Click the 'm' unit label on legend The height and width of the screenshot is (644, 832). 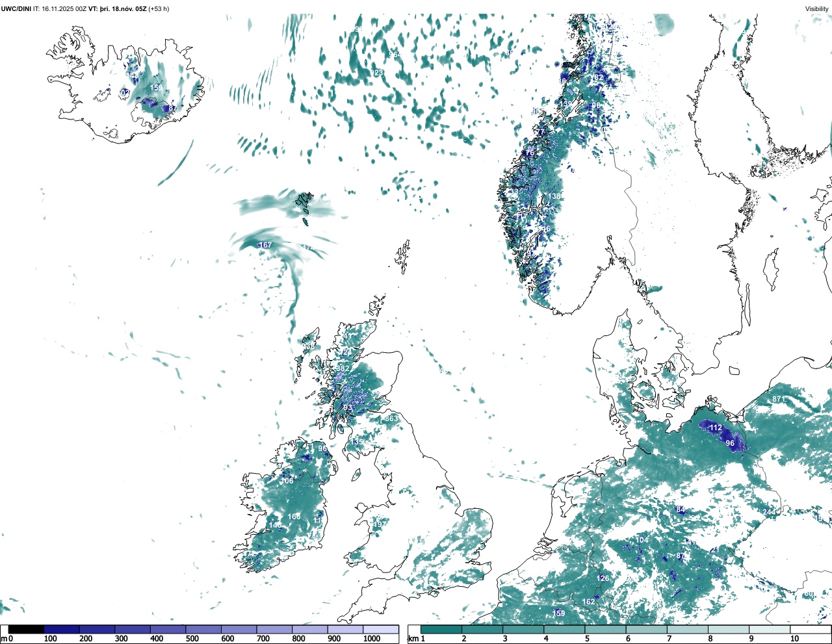pos(4,639)
